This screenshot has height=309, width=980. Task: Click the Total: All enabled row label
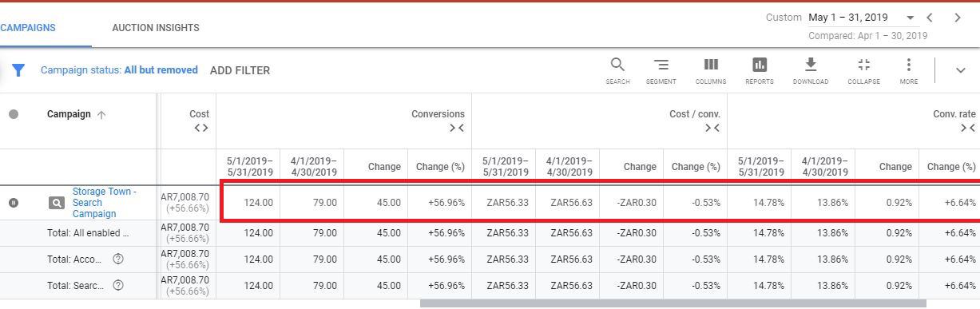tap(88, 234)
